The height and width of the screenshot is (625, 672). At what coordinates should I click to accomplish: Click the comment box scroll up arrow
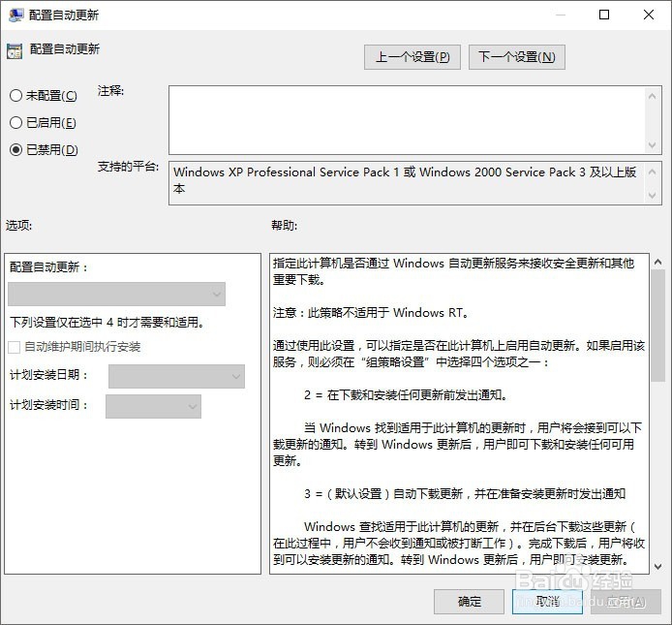coord(653,97)
